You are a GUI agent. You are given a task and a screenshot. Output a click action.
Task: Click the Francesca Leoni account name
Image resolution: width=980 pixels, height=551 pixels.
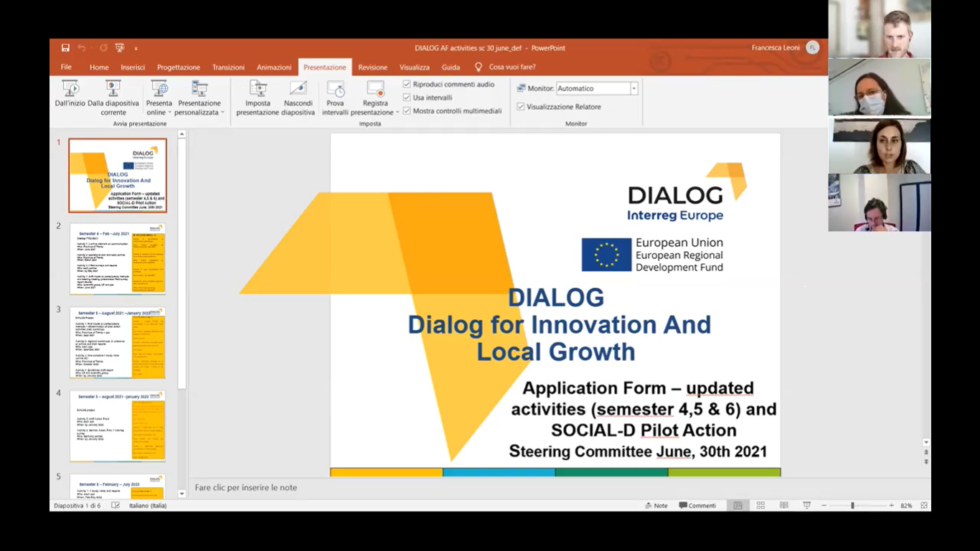pyautogui.click(x=776, y=48)
